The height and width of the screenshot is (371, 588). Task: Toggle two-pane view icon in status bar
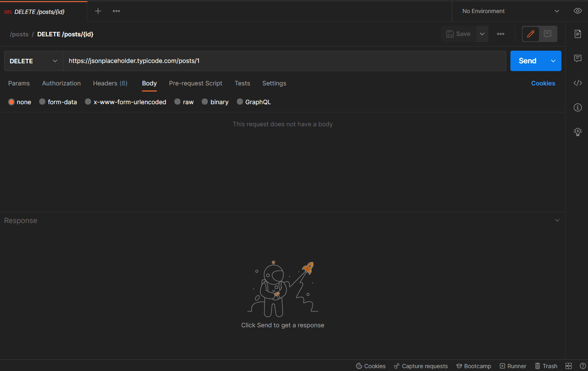568,366
